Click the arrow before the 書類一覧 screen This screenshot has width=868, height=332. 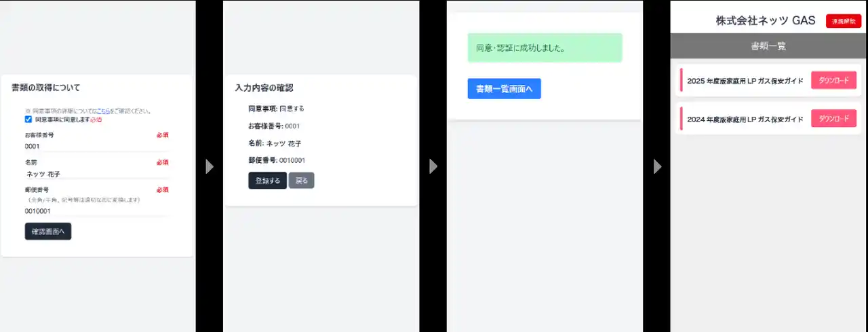point(656,166)
